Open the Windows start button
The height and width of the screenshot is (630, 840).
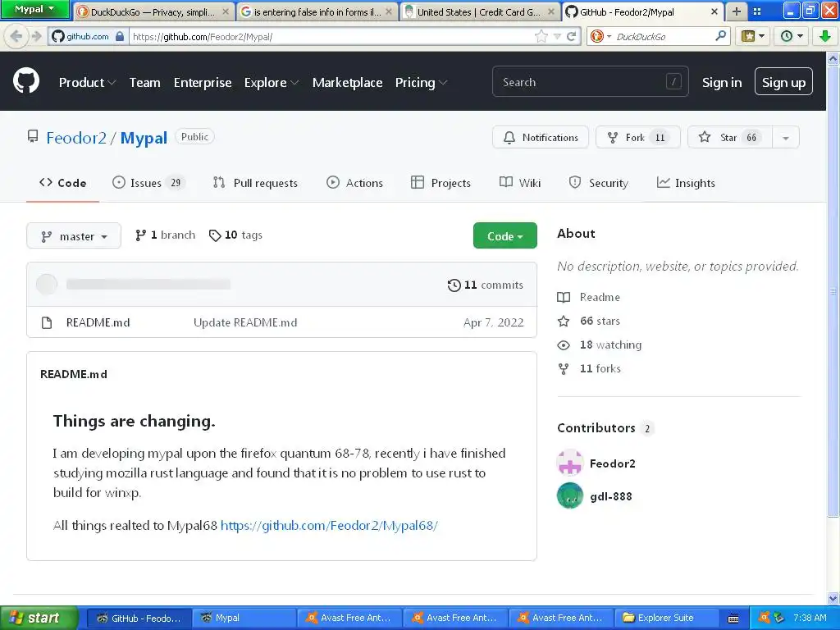(39, 618)
